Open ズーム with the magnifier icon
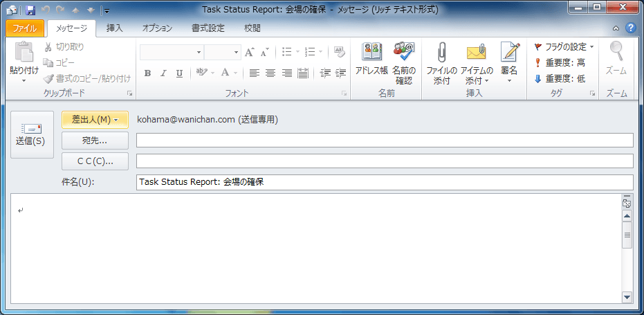This screenshot has height=315, width=644. tap(616, 60)
